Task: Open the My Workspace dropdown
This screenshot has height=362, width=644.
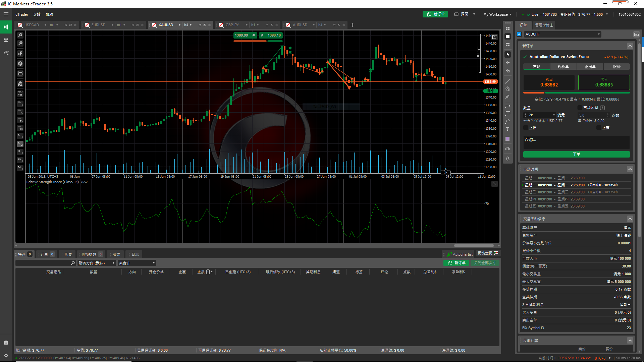Action: tap(497, 14)
